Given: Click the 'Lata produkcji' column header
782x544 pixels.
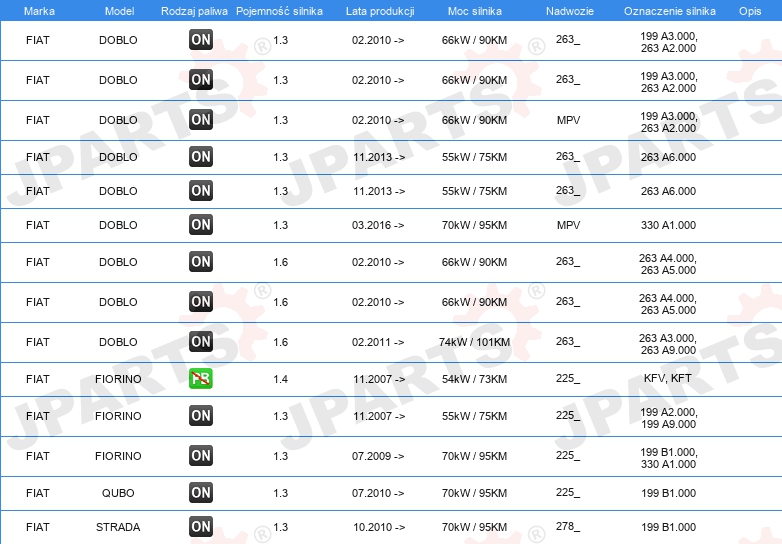Looking at the screenshot, I should coord(380,11).
